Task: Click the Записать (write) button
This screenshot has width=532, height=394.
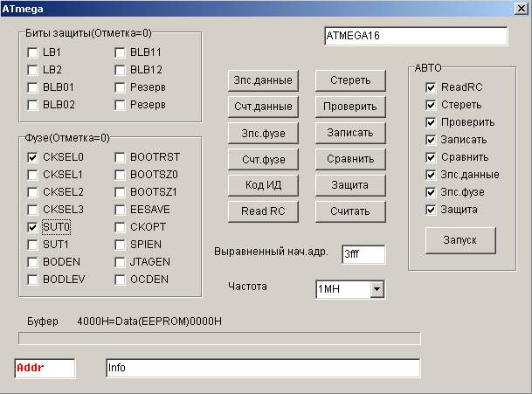Action: (349, 133)
